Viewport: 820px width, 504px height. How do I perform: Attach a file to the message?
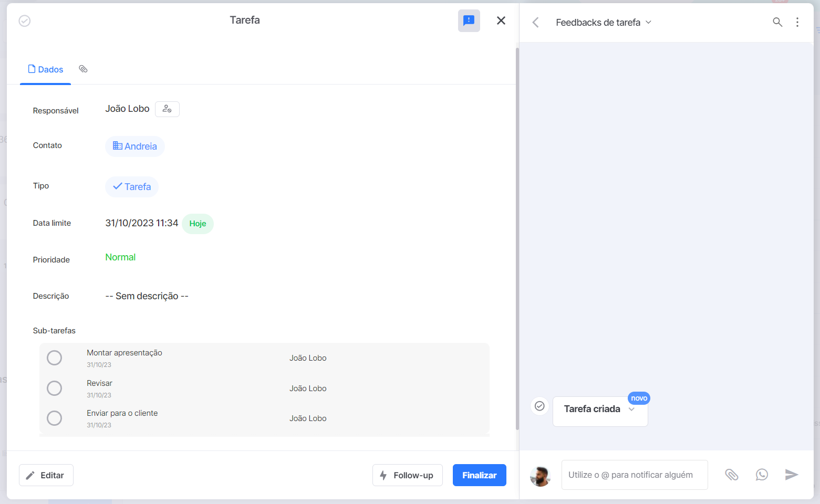pyautogui.click(x=732, y=475)
